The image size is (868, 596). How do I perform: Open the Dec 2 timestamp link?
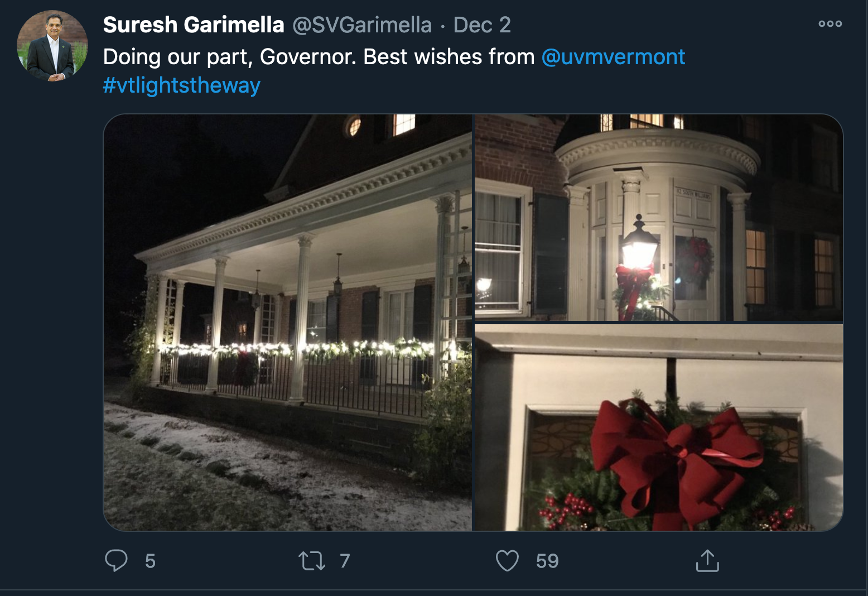[x=482, y=25]
